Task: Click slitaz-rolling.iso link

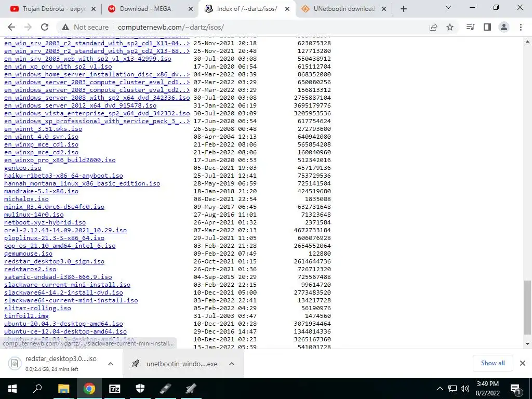Action: [x=37, y=308]
